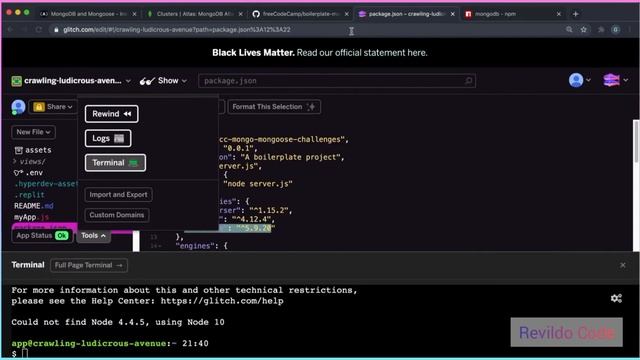The width and height of the screenshot is (640, 360).
Task: Open Terminal from Tools menu
Action: [115, 163]
